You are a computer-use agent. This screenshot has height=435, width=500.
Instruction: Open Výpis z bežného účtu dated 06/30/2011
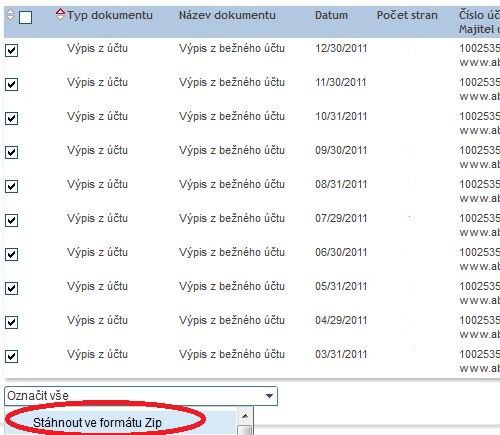tap(232, 252)
